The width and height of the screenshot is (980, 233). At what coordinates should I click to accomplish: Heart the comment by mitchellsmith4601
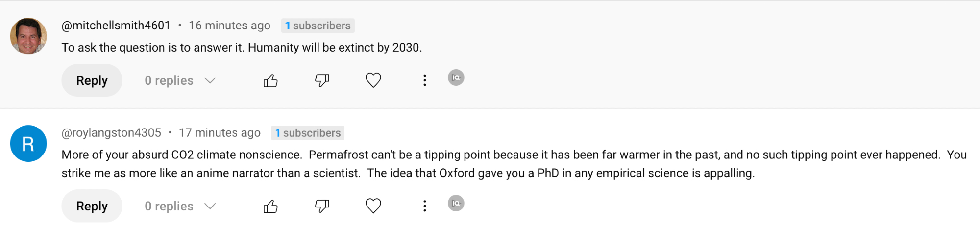click(373, 80)
